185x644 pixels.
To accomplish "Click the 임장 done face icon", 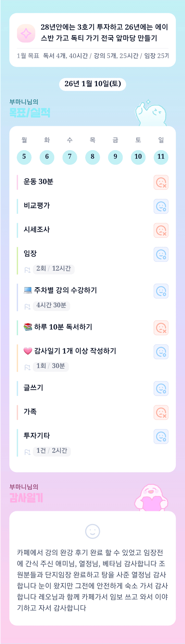I will [x=161, y=255].
